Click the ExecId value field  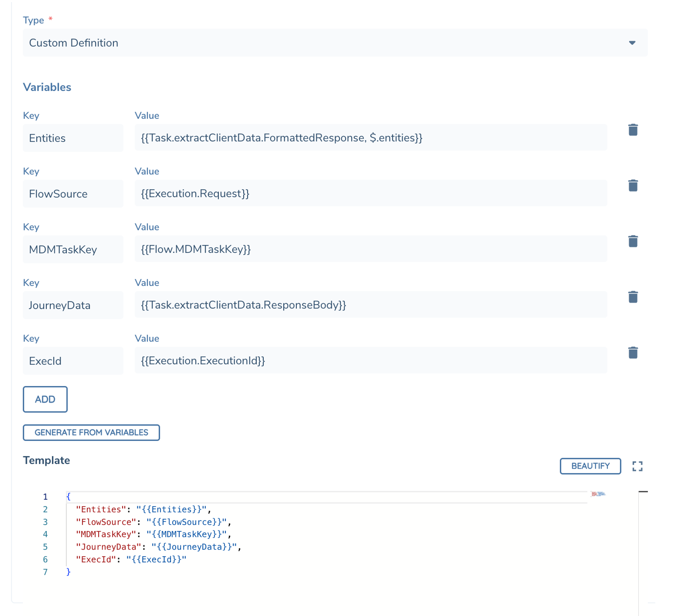(371, 360)
